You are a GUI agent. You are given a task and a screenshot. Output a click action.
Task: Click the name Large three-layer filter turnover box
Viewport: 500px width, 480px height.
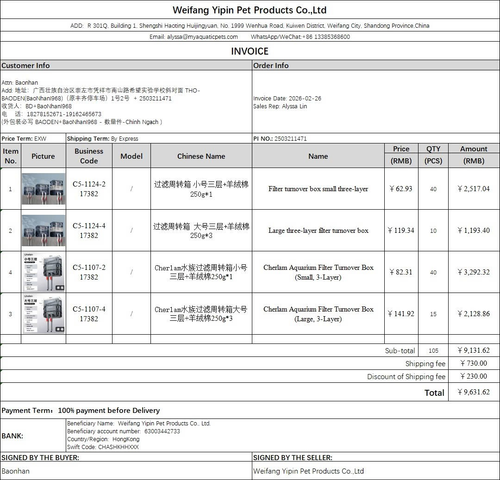[318, 230]
